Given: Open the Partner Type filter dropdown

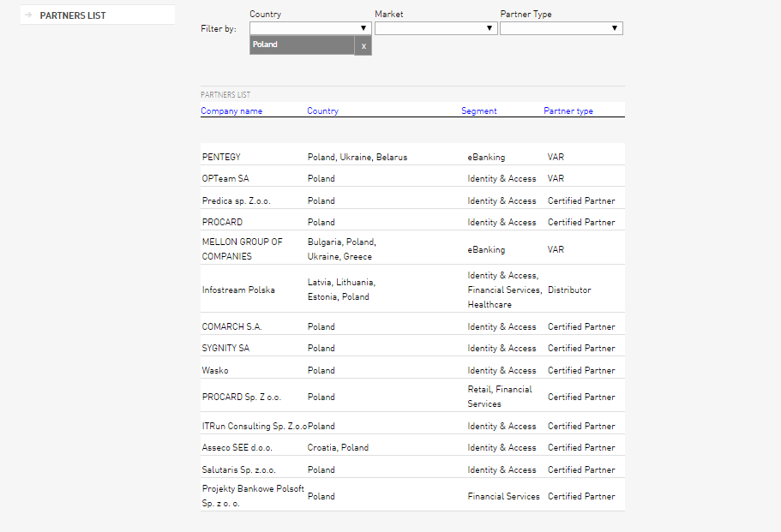Looking at the screenshot, I should 562,28.
